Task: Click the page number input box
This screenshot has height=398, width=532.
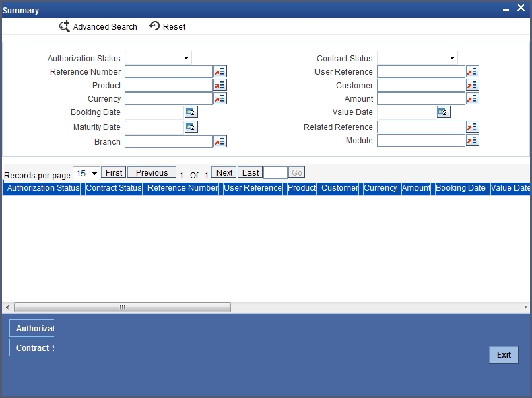Action: (x=275, y=172)
